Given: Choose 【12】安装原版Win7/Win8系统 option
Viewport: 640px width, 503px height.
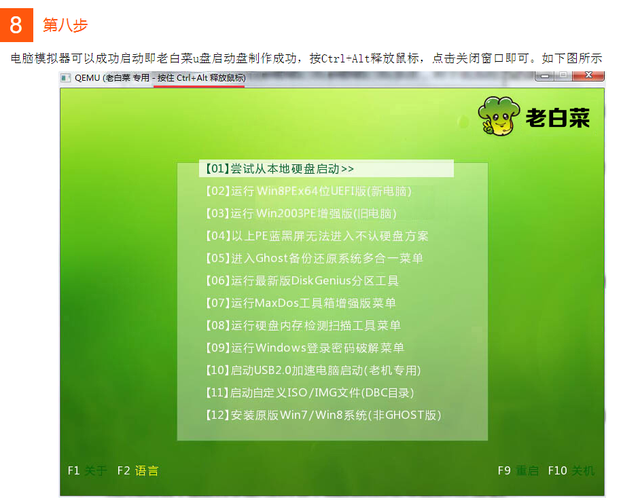Looking at the screenshot, I should [321, 415].
